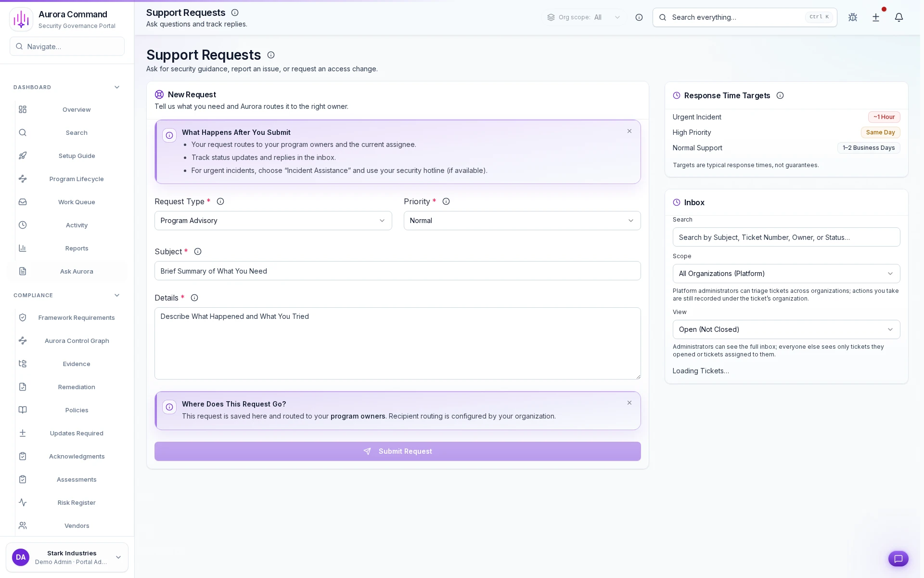Open the Request Type dropdown
Image resolution: width=924 pixels, height=578 pixels.
[x=273, y=221]
